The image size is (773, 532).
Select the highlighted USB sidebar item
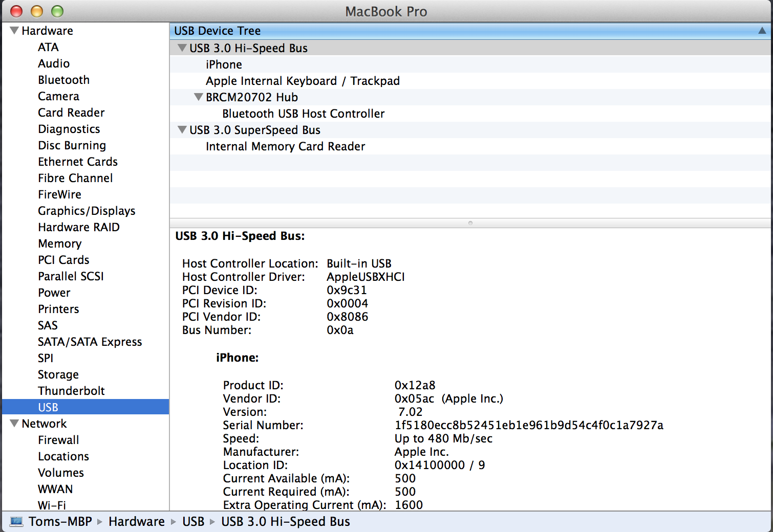(85, 407)
